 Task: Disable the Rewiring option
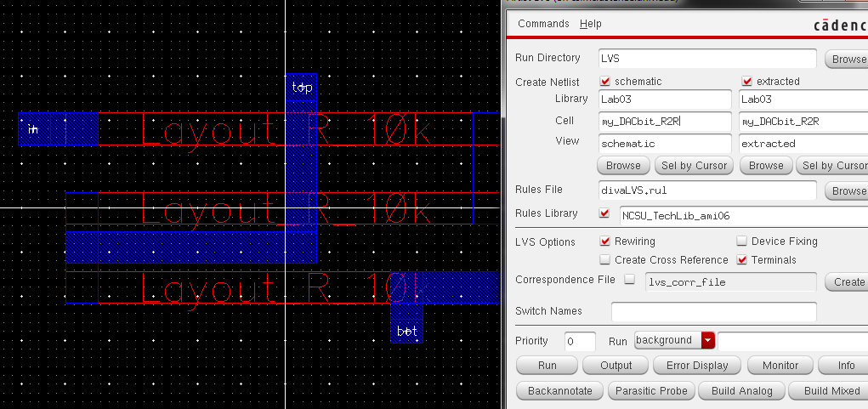tap(605, 242)
